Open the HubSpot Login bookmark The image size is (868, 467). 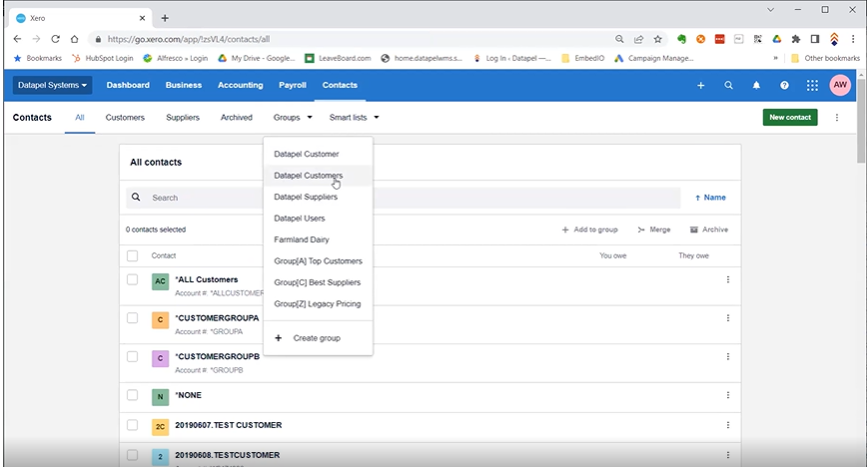click(x=103, y=58)
